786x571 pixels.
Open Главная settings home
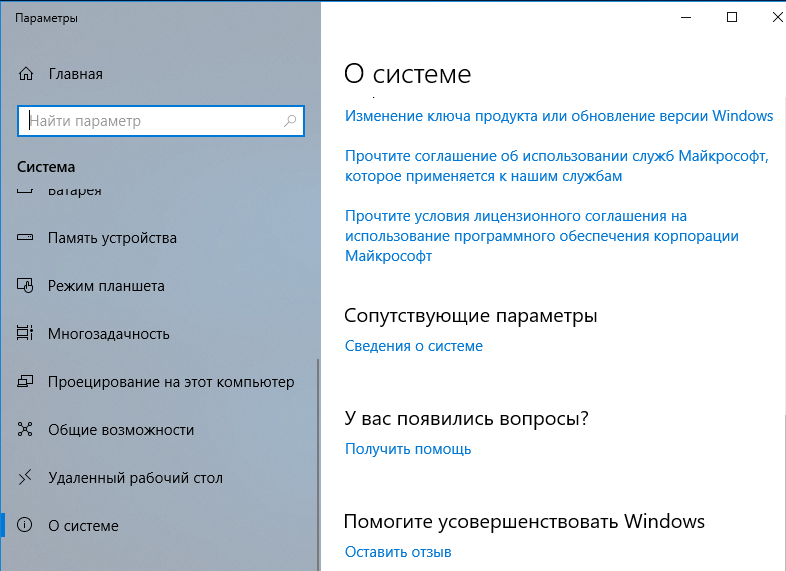[75, 74]
